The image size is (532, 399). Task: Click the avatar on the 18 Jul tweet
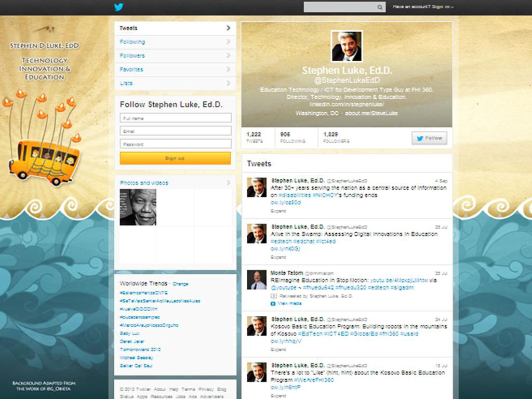point(257,372)
